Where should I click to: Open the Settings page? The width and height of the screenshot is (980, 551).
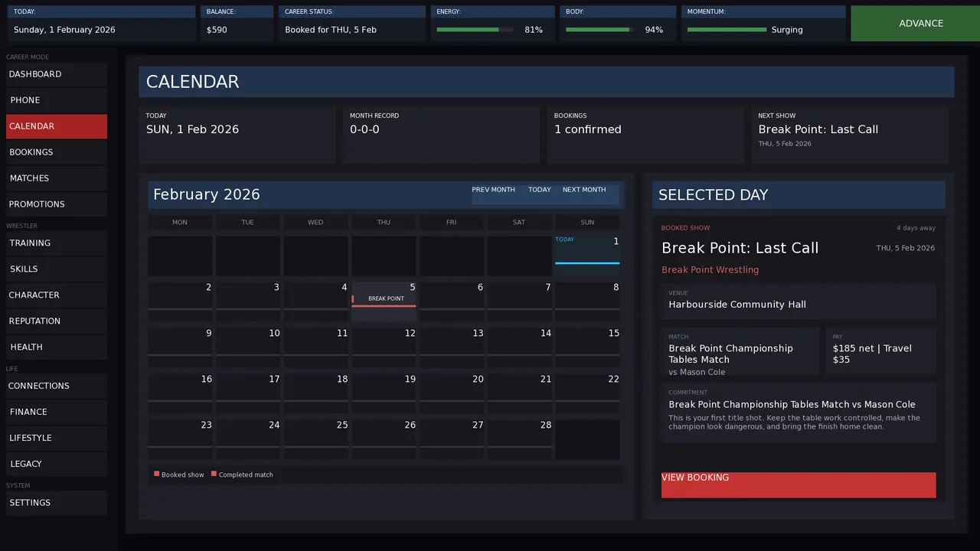[57, 503]
